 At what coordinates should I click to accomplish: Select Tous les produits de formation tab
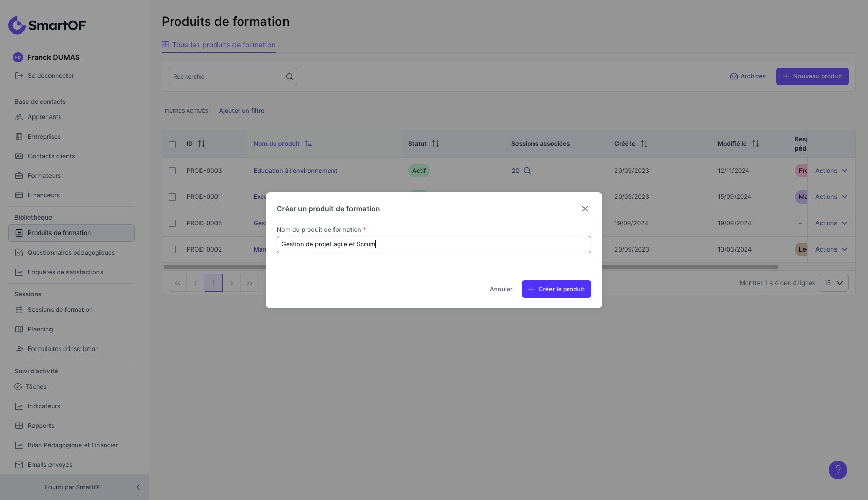(219, 45)
